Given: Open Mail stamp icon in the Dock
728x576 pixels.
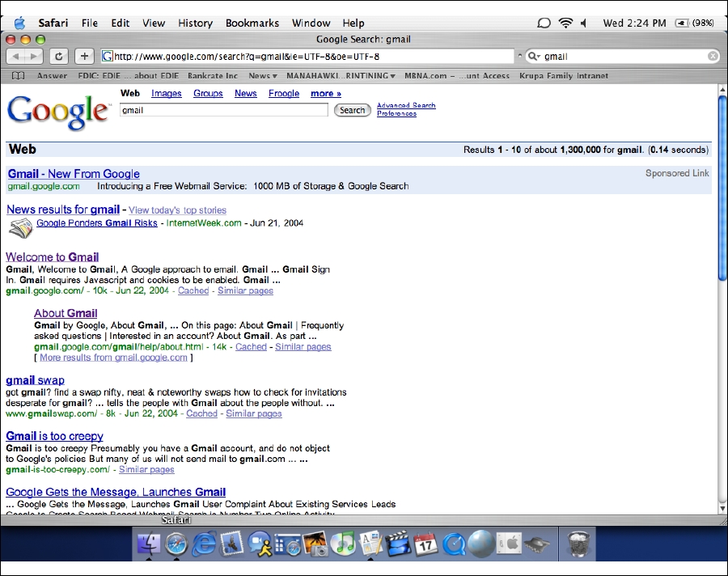Looking at the screenshot, I should 232,543.
